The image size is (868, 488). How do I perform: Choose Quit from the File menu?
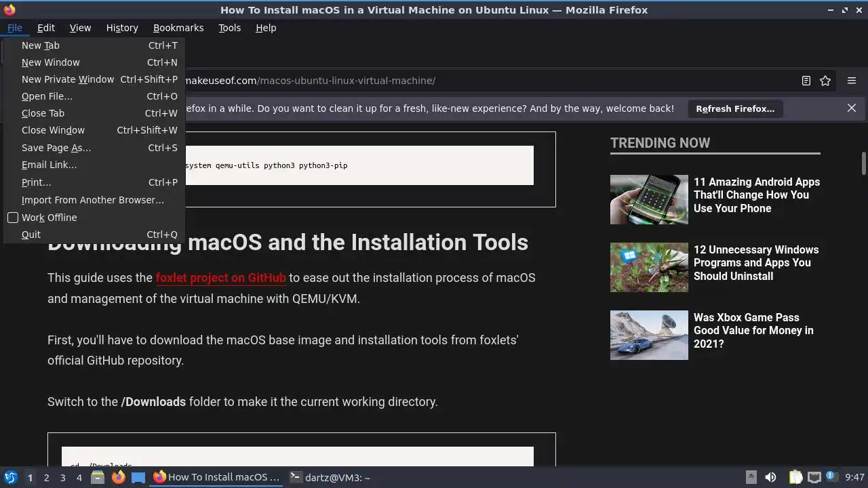pyautogui.click(x=94, y=235)
